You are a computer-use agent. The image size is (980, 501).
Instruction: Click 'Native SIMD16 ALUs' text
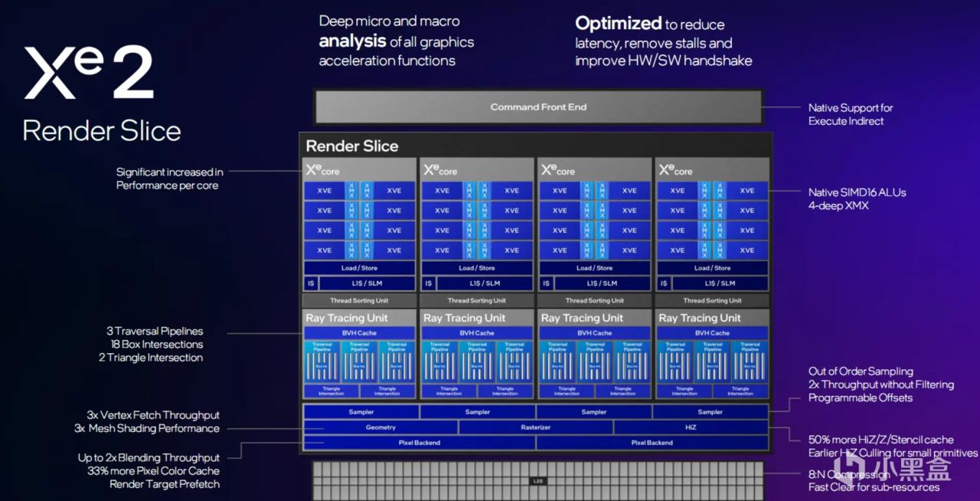(857, 192)
